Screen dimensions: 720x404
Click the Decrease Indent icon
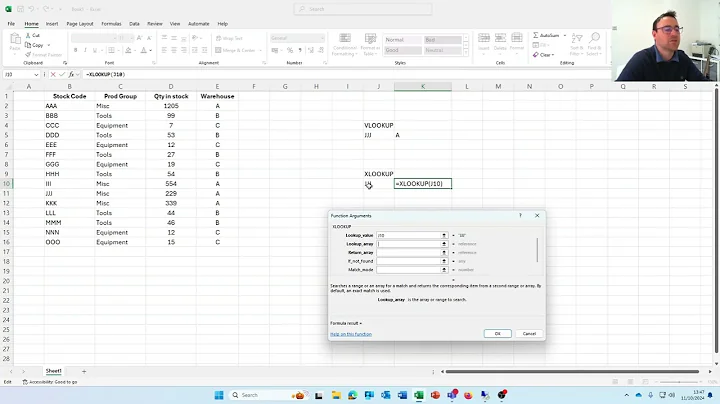(x=195, y=50)
